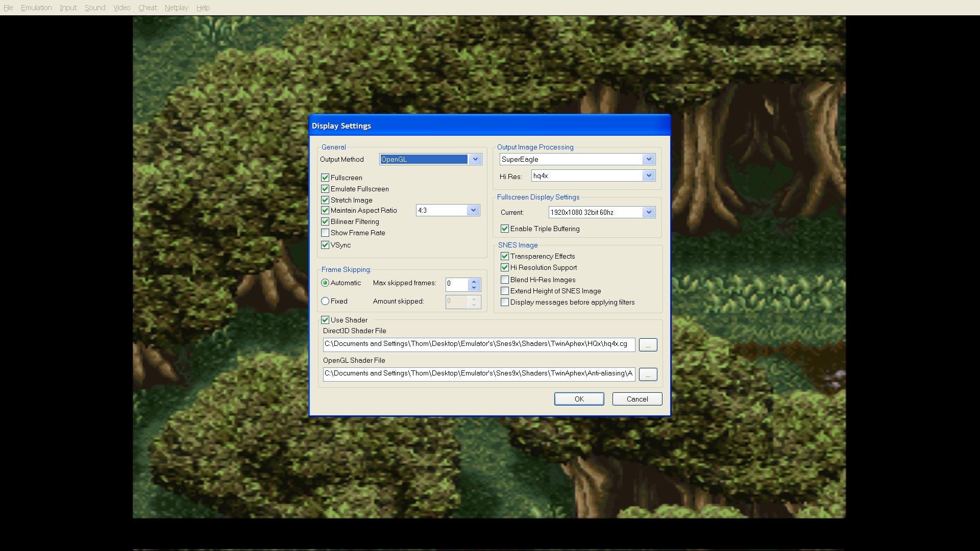Disable Bilinear Filtering

click(x=325, y=221)
